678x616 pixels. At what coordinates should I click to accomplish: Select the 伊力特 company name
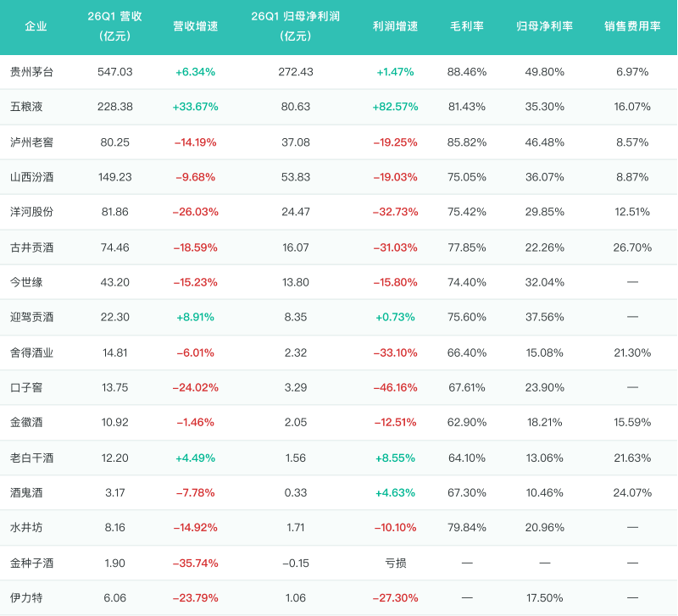(26, 598)
